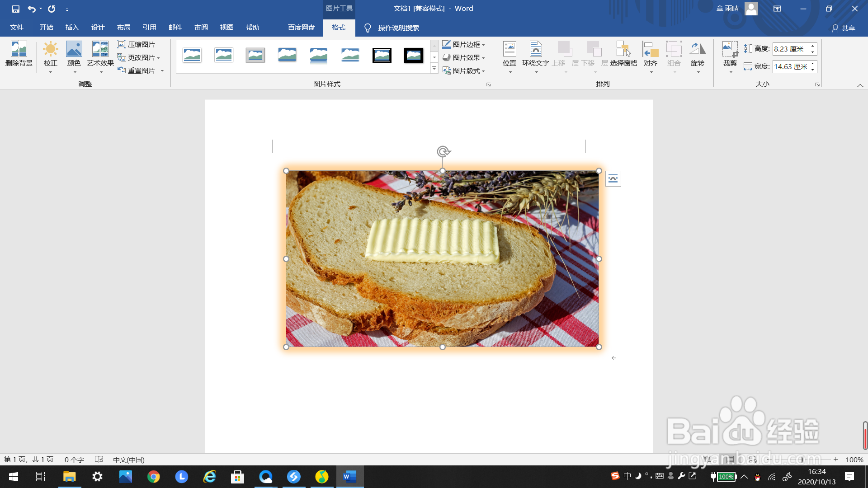
Task: Decrease picture width with the down stepper
Action: tap(813, 70)
